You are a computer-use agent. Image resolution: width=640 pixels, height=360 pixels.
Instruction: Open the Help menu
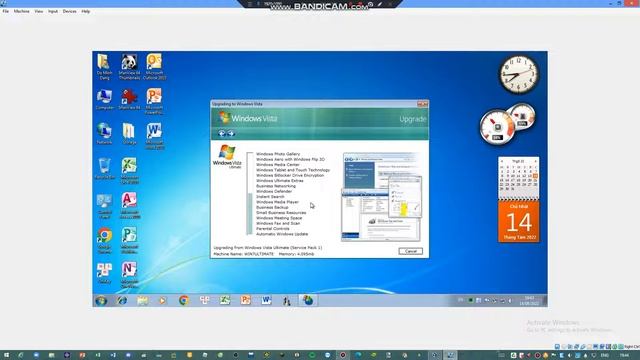tap(86, 11)
